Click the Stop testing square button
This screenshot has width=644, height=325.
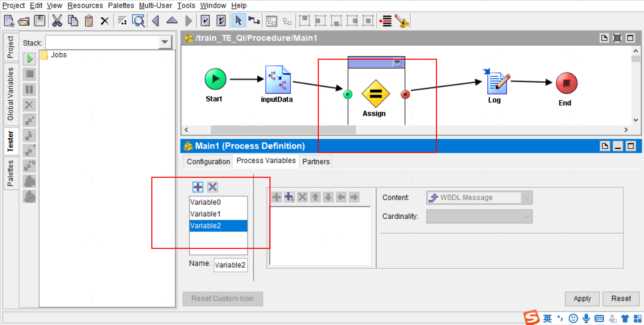[x=30, y=74]
